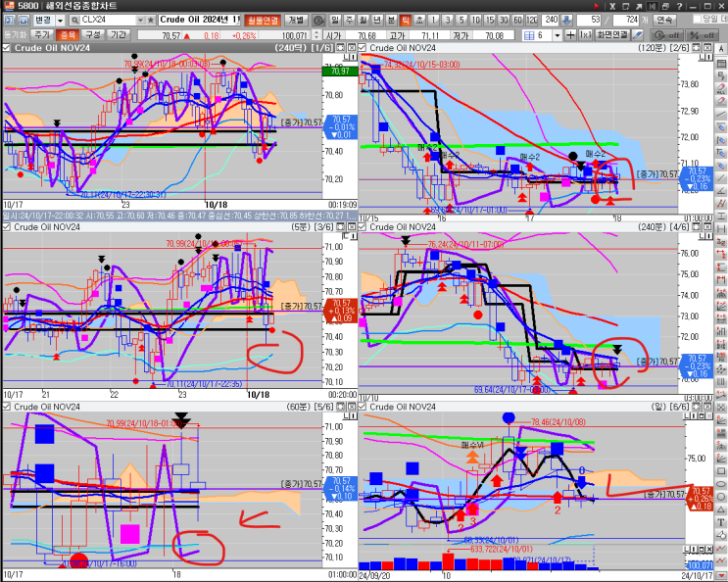Select the 종목 sync option
This screenshot has height=582, width=728.
coord(68,35)
